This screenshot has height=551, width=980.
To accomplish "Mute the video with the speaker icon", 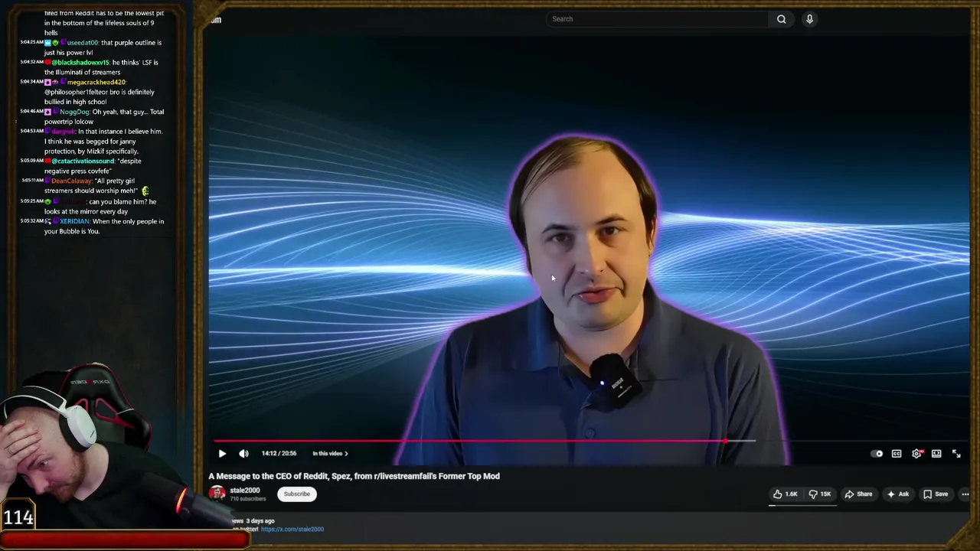I will tap(243, 454).
